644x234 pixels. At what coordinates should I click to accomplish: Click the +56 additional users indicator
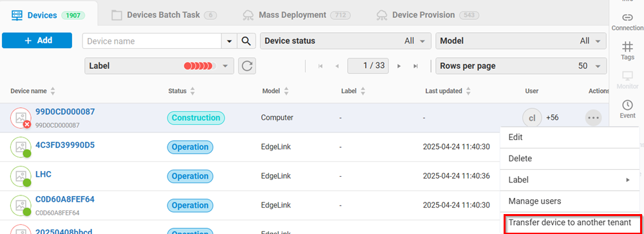pyautogui.click(x=552, y=118)
